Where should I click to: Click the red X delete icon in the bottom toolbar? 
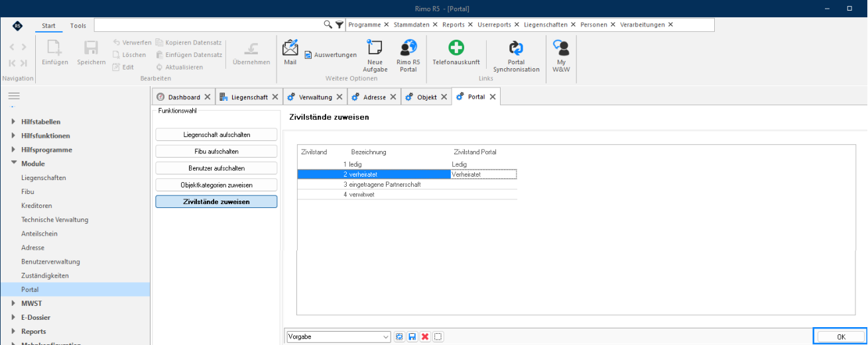coord(425,336)
